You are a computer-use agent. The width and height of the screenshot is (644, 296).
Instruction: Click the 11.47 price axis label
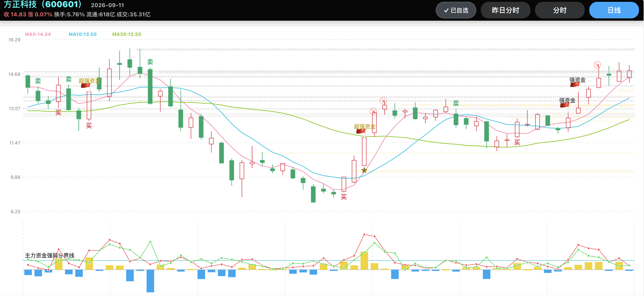click(15, 143)
